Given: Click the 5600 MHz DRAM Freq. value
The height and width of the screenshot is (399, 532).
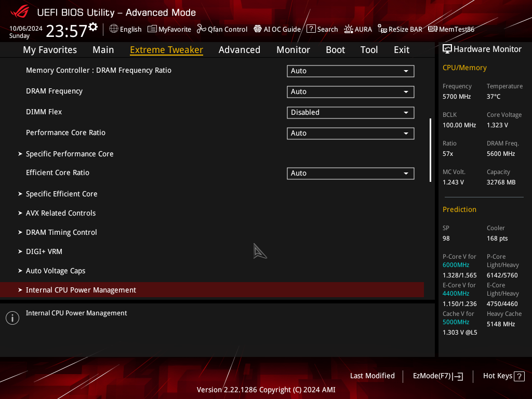Looking at the screenshot, I should tap(501, 154).
